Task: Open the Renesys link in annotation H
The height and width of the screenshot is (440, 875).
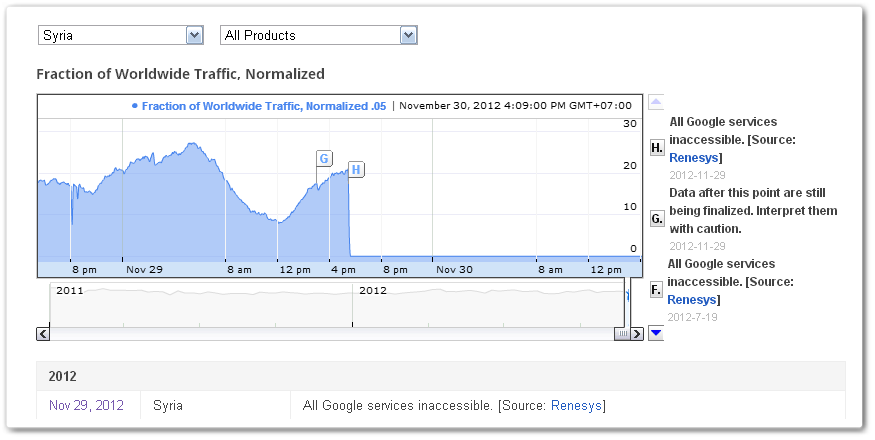Action: pyautogui.click(x=694, y=157)
